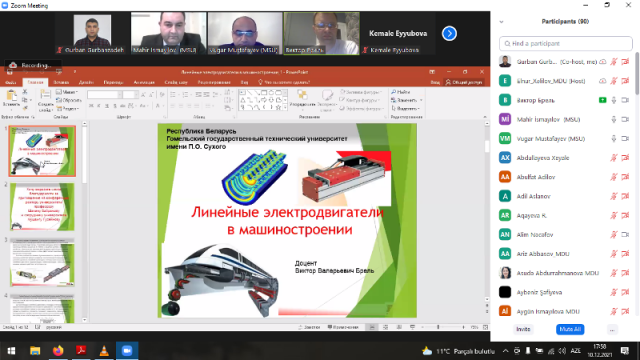Toggle Mahir Ismayilov's video camera icon
Screen dimensions: 640x360
[x=625, y=119]
